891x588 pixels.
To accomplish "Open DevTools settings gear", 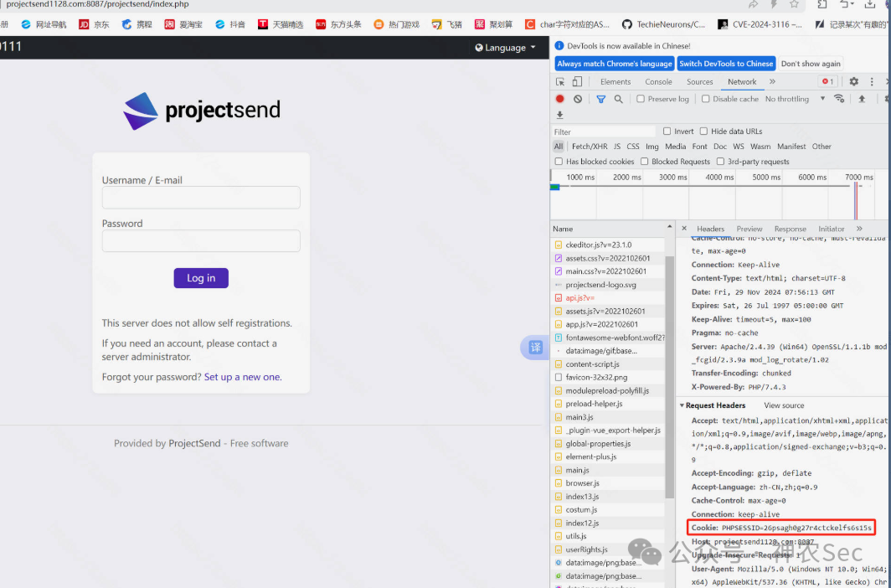I will [x=853, y=82].
